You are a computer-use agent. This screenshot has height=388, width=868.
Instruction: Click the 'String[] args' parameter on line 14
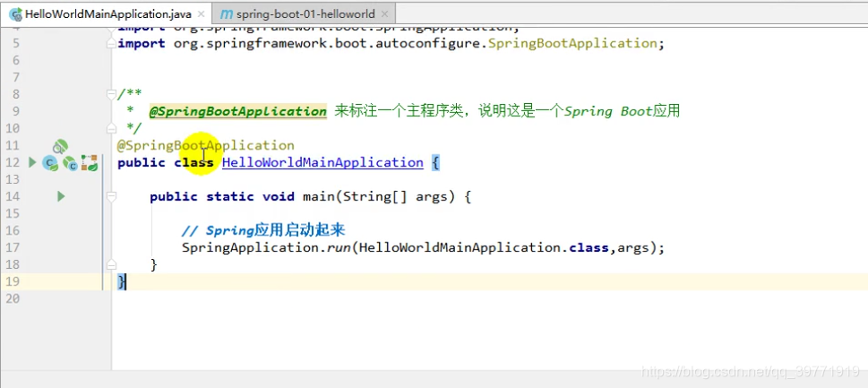tap(395, 196)
